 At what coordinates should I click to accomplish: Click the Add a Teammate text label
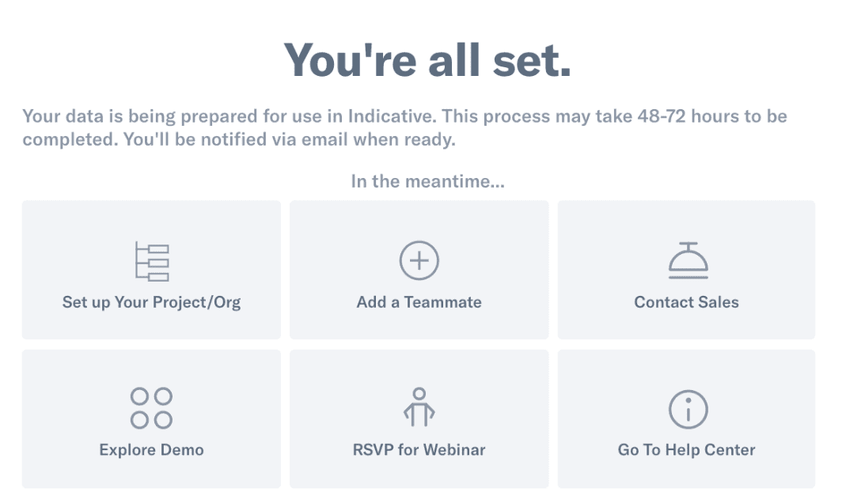419,302
